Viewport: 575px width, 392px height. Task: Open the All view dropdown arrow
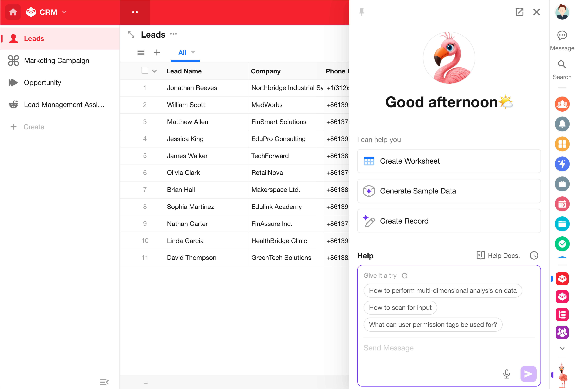tap(193, 52)
